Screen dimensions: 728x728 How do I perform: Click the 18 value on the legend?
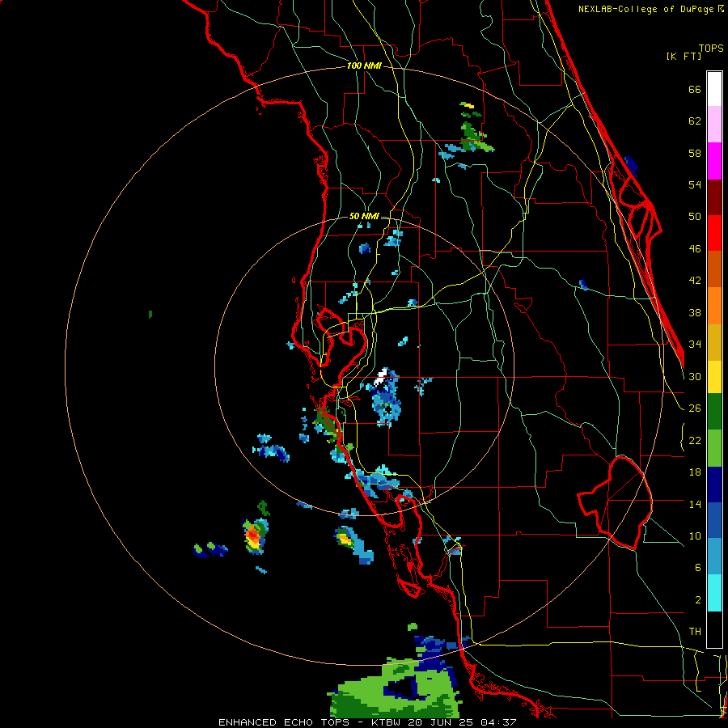click(x=695, y=472)
